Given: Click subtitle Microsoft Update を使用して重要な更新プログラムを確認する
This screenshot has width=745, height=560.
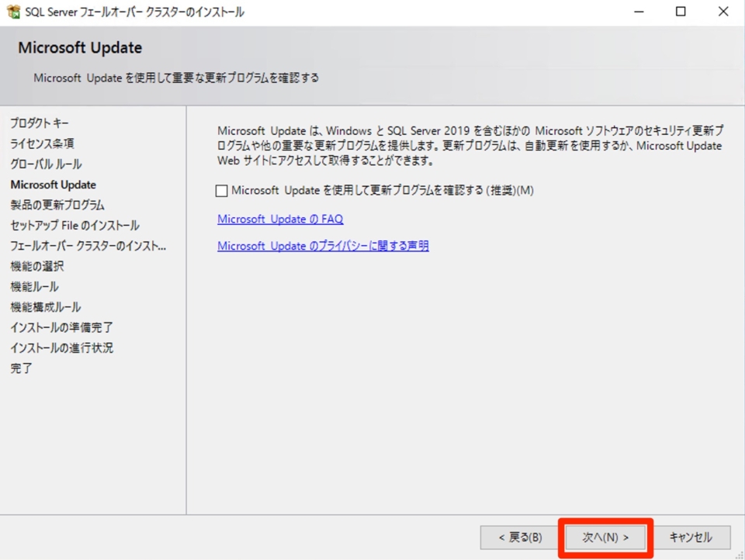Looking at the screenshot, I should click(176, 78).
